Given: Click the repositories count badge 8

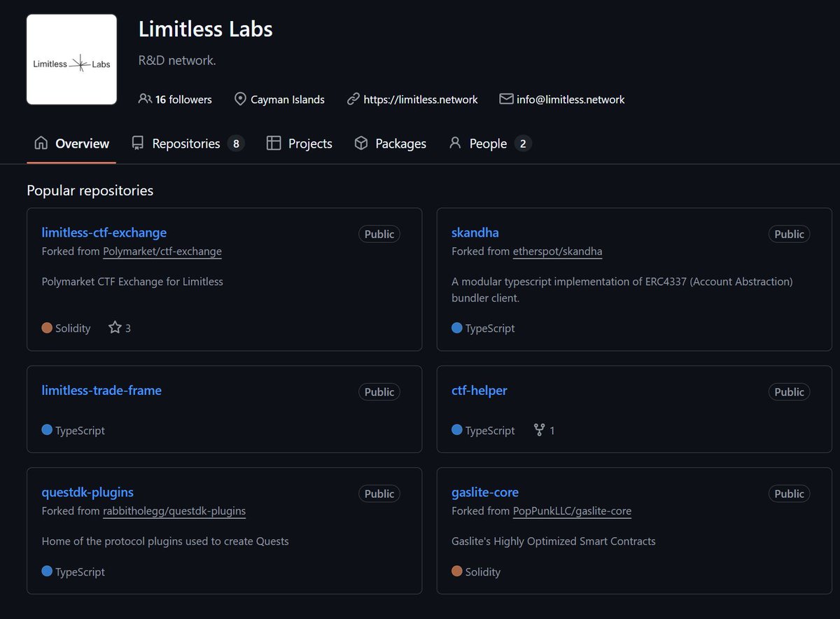Looking at the screenshot, I should tap(236, 144).
